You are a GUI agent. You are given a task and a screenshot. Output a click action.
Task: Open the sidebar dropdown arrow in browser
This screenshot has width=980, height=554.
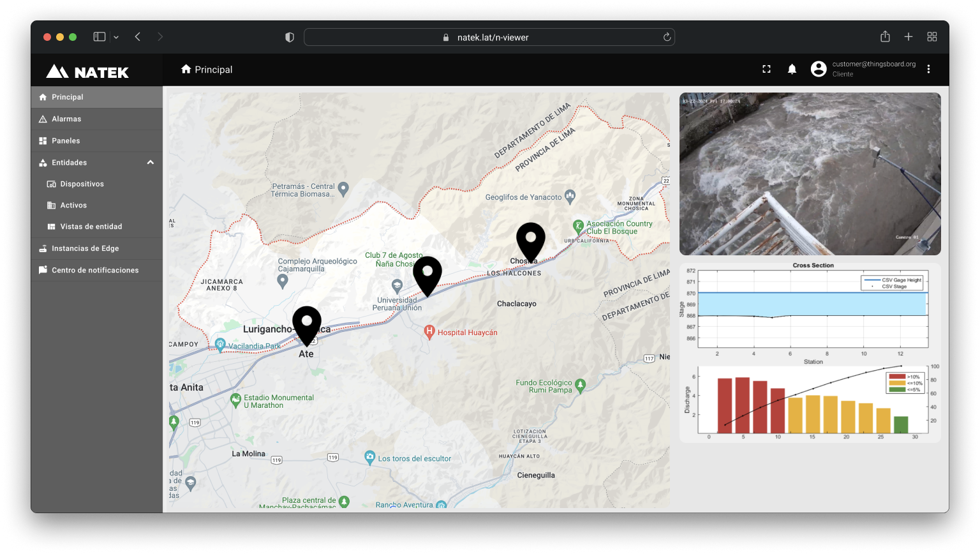(116, 38)
